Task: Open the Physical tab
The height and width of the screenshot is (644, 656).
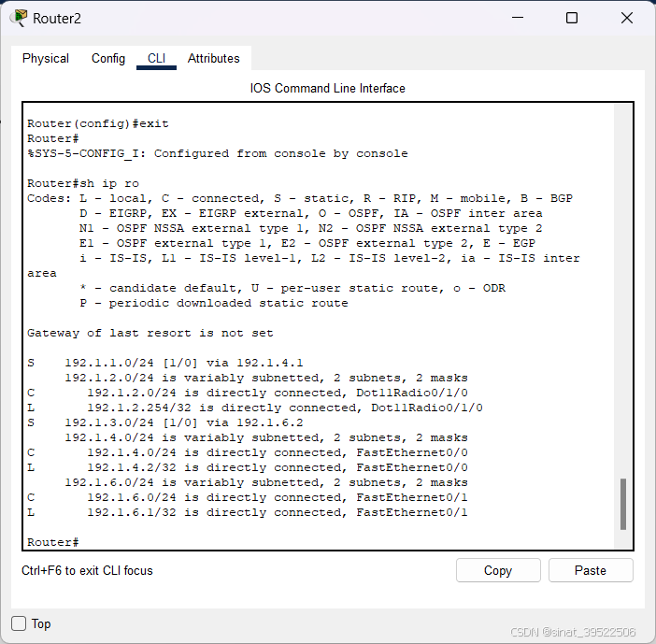Action: [x=46, y=58]
